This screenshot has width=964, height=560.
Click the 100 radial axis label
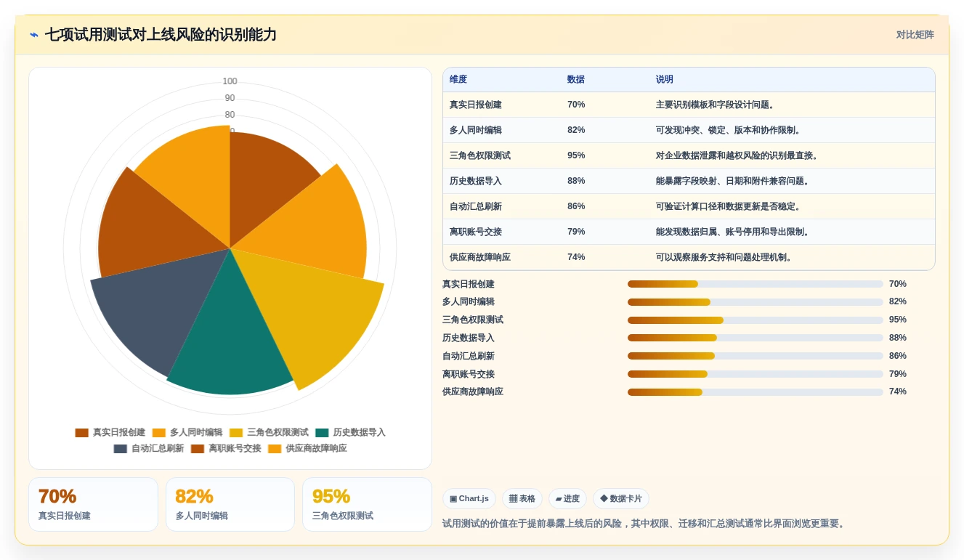click(230, 81)
